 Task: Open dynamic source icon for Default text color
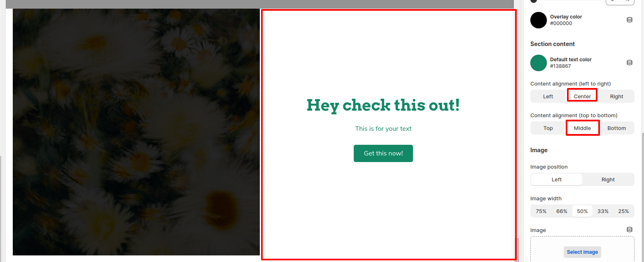[x=629, y=63]
